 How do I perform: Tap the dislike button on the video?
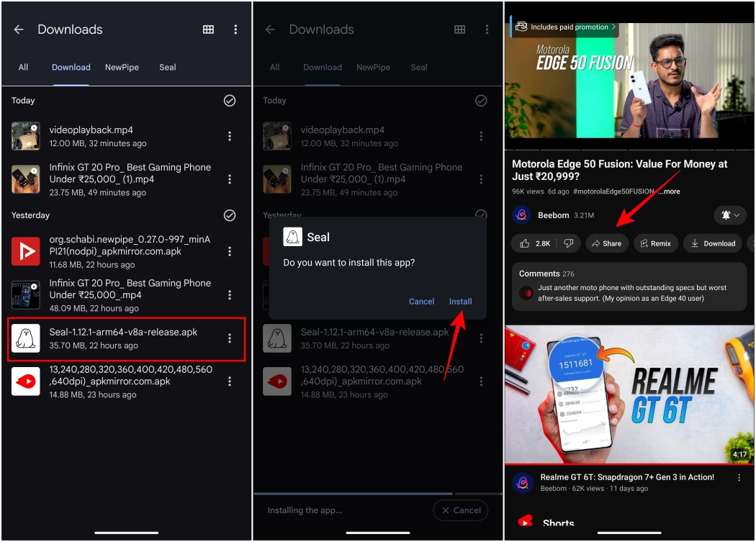coord(568,243)
